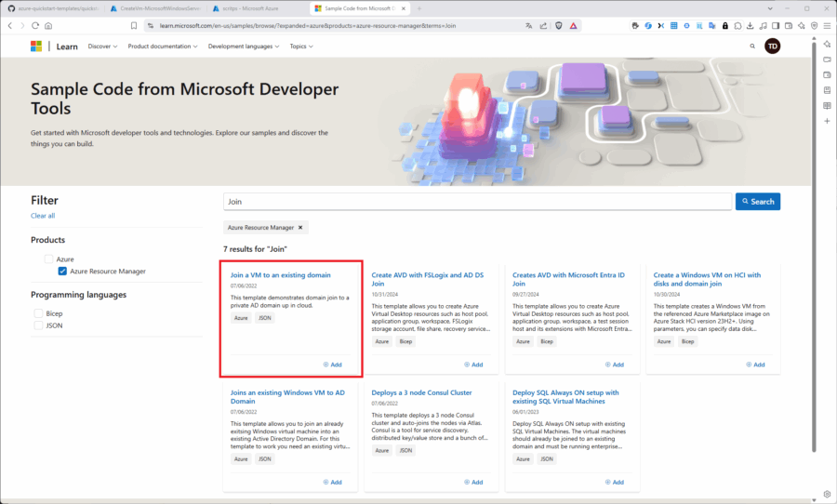The height and width of the screenshot is (504, 837).
Task: Click the Microsoft logo in header
Action: pyautogui.click(x=36, y=46)
